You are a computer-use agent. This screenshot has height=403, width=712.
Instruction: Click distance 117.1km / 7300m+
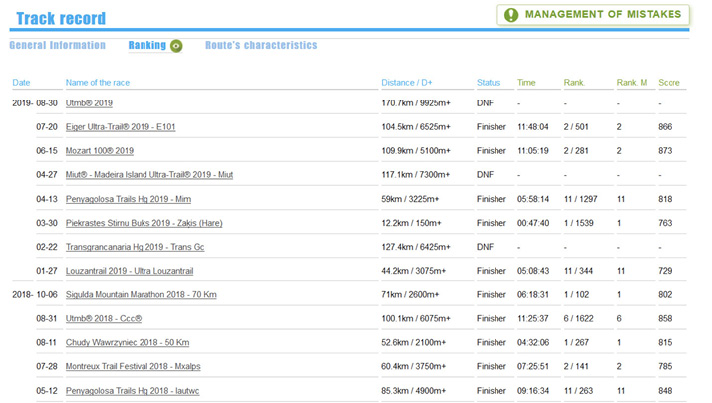tap(415, 175)
